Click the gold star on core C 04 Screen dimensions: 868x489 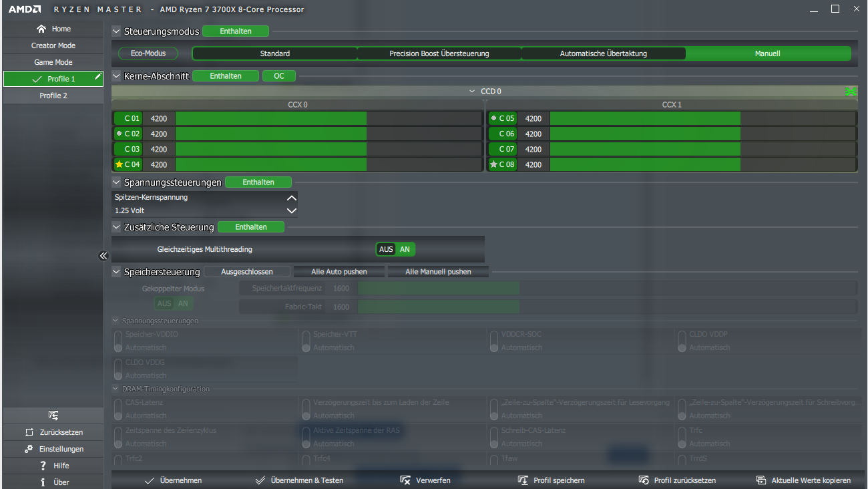click(x=119, y=164)
